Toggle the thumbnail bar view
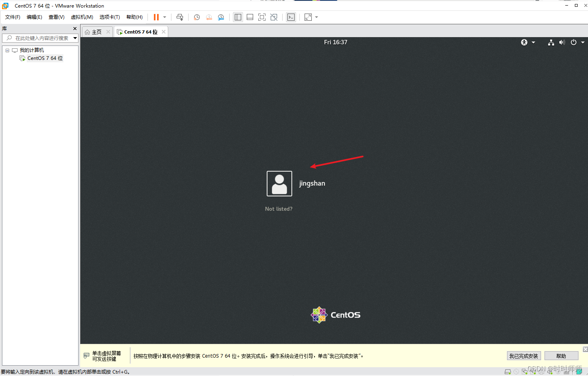Viewport: 588px width, 376px height. 250,17
